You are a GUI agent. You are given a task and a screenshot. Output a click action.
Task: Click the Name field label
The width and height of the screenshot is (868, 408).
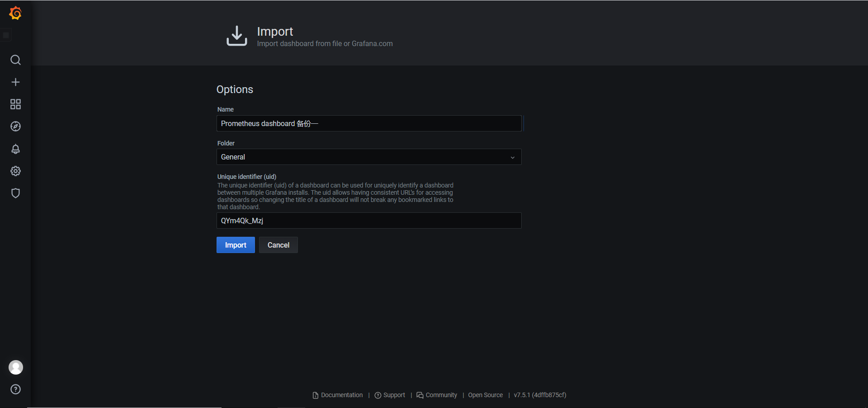(226, 109)
